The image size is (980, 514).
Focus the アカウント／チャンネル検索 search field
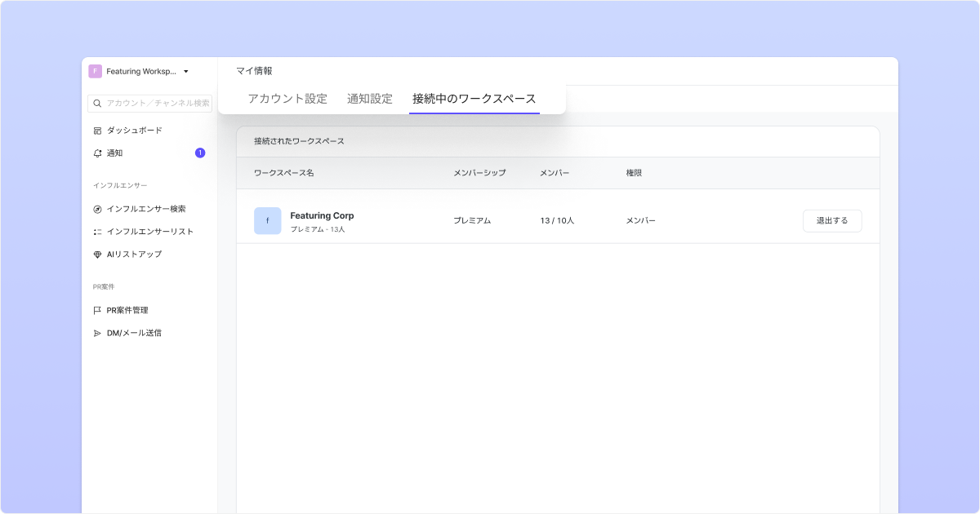[x=158, y=104]
